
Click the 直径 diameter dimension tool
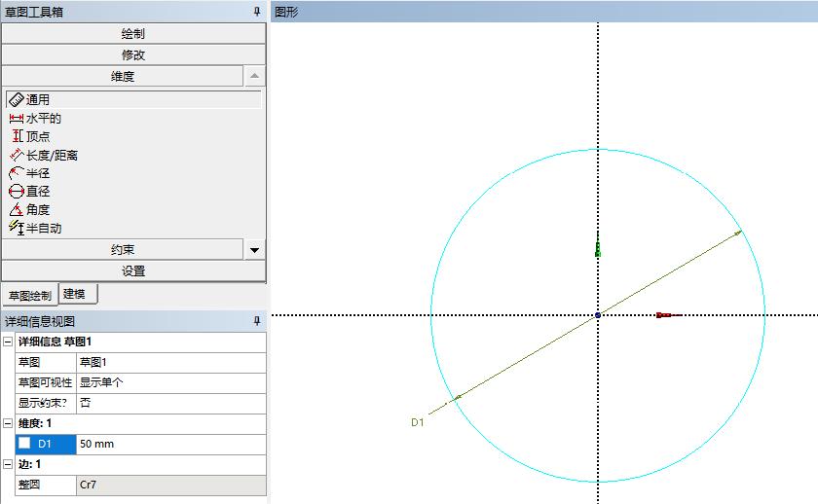tap(38, 192)
